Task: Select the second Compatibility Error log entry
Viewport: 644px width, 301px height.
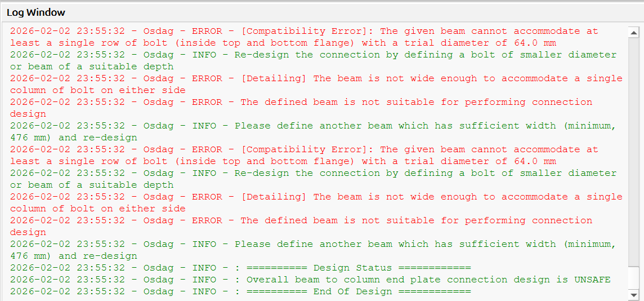Action: [304, 156]
